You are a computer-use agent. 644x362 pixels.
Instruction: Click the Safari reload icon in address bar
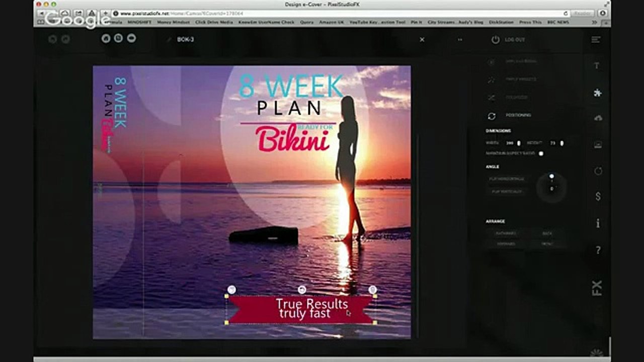coord(566,14)
